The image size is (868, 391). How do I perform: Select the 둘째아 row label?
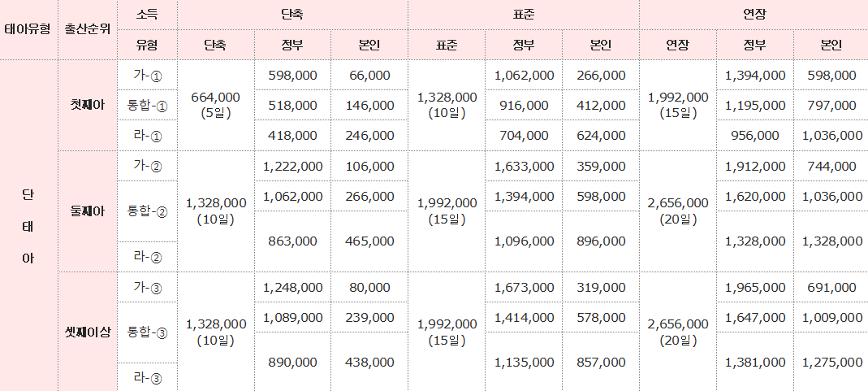[x=88, y=211]
